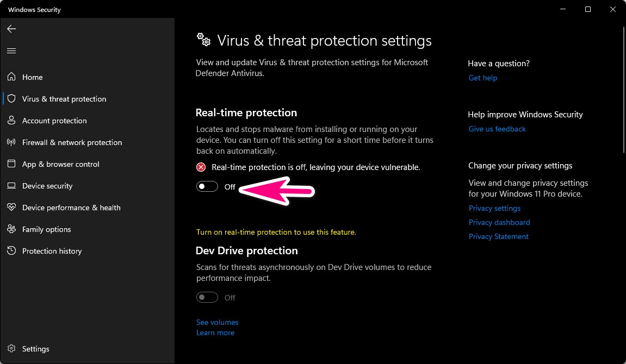Screen dimensions: 626x364
Task: Click the Home house icon
Action: [11, 77]
